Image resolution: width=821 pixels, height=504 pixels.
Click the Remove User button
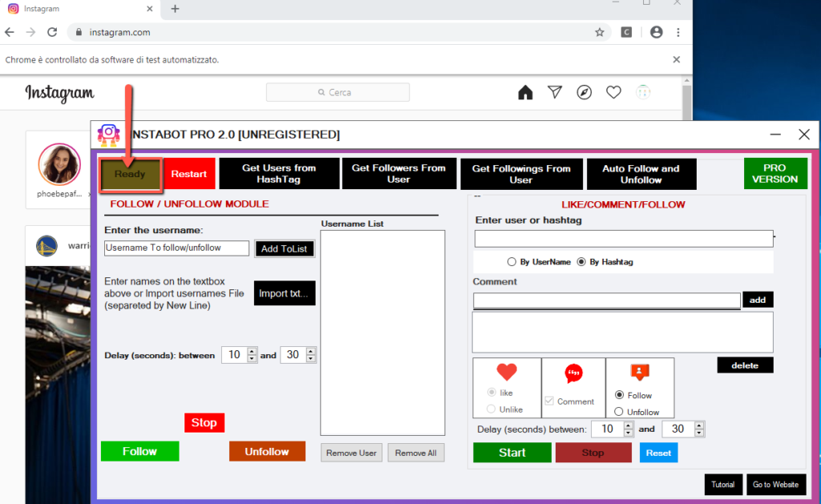[x=351, y=453]
